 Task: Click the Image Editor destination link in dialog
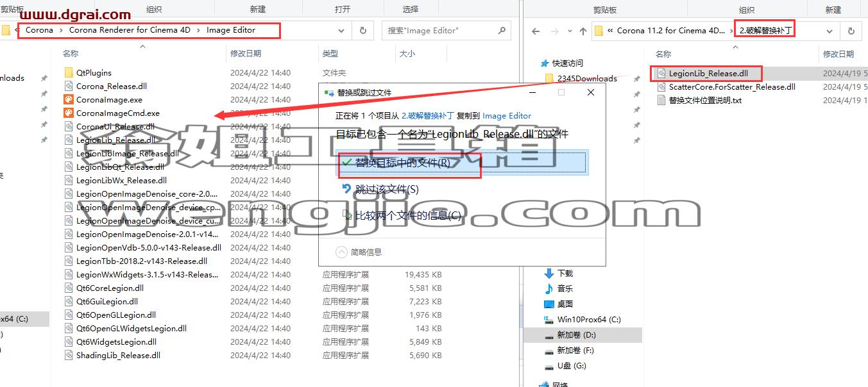click(507, 115)
